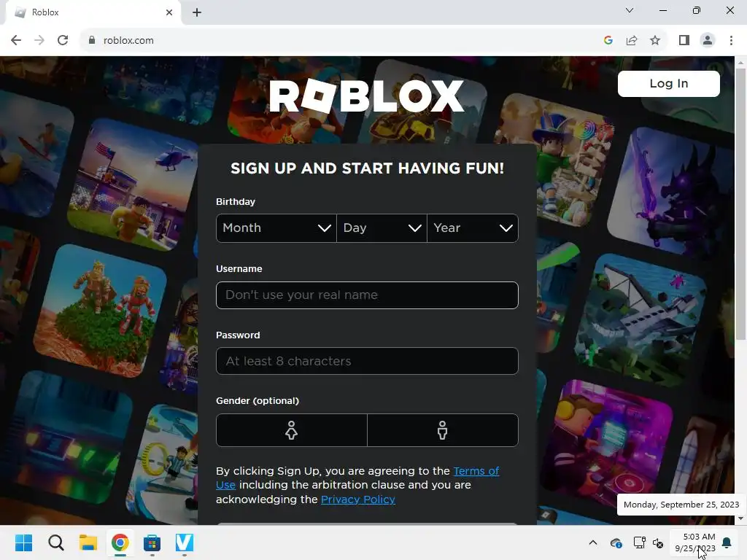View site info via the padlock icon
This screenshot has height=560, width=747.
(x=92, y=41)
